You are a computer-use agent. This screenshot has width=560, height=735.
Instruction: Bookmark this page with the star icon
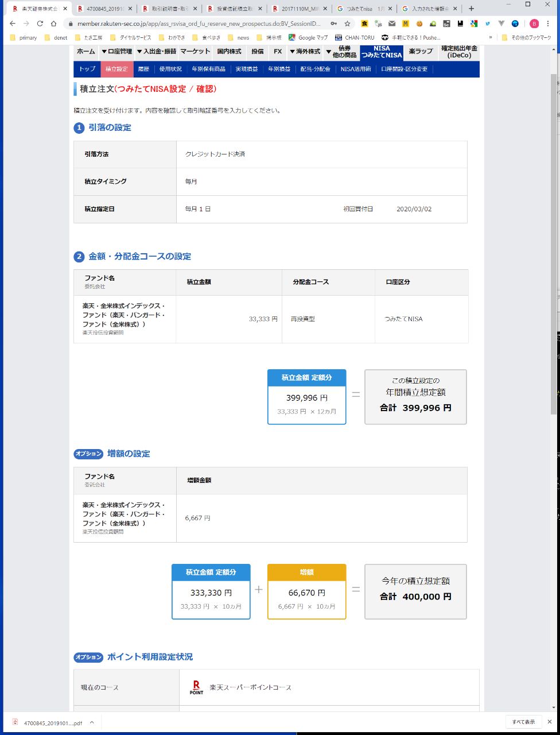click(347, 24)
